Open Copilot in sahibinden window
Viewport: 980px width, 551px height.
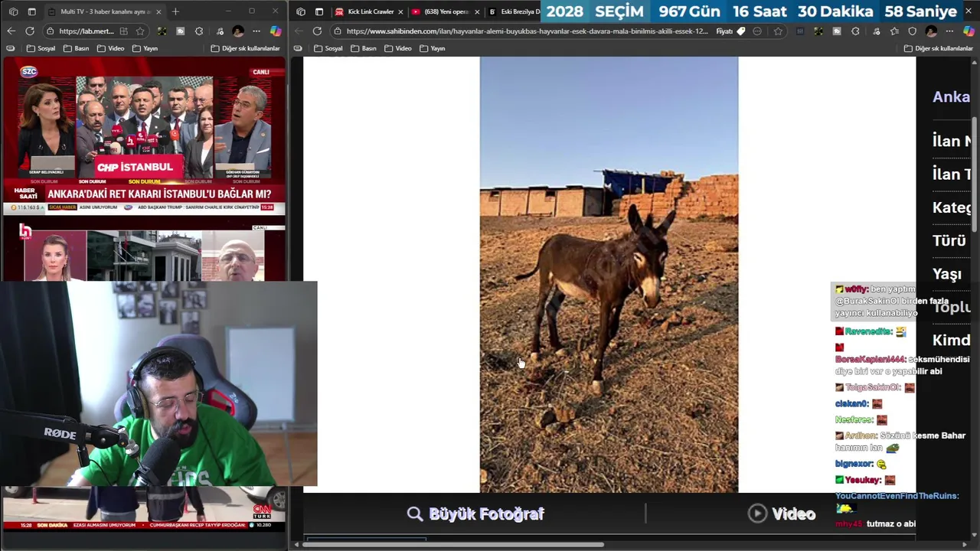969,31
